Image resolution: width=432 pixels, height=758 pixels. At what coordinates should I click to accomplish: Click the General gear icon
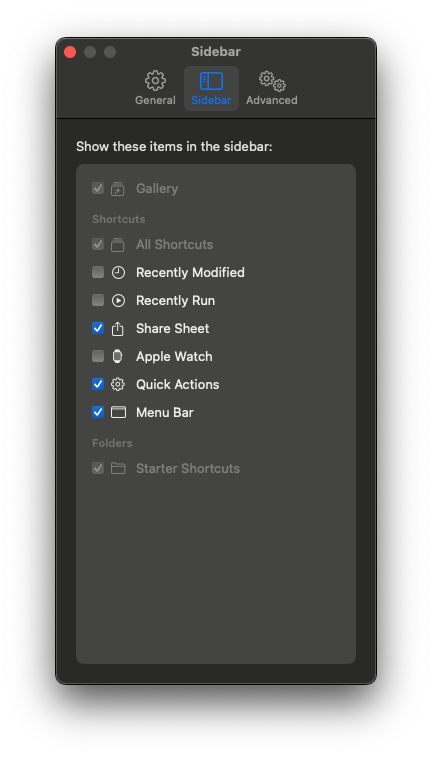click(x=155, y=81)
